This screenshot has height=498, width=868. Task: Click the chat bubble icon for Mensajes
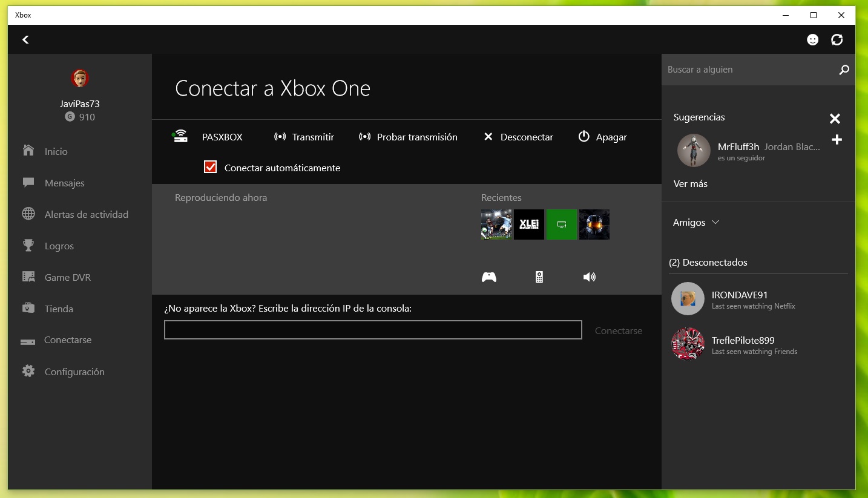tap(28, 182)
